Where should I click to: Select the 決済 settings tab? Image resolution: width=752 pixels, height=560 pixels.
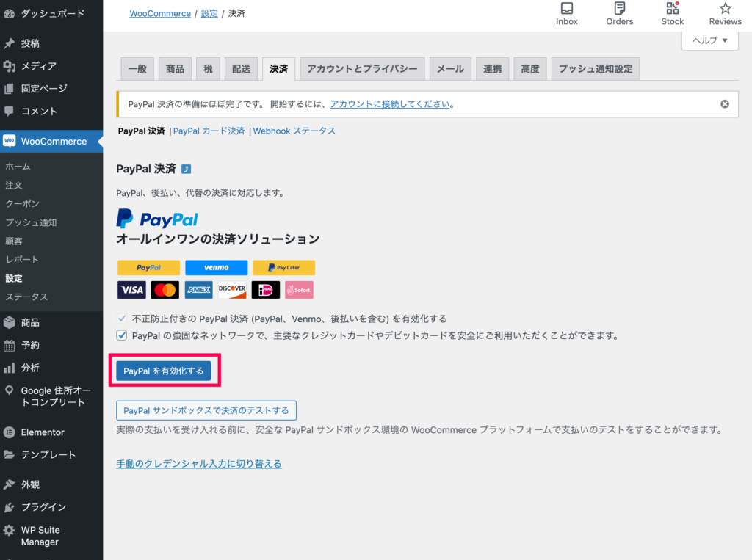click(x=278, y=69)
